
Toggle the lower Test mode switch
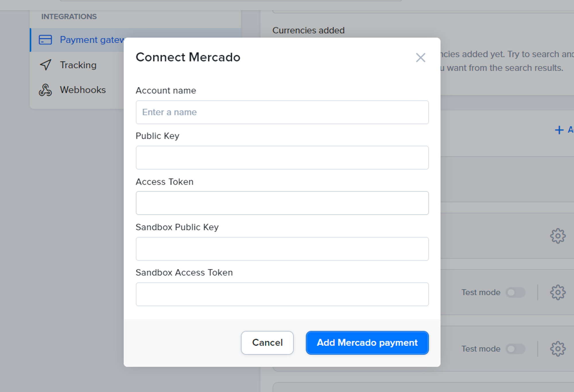pyautogui.click(x=515, y=349)
